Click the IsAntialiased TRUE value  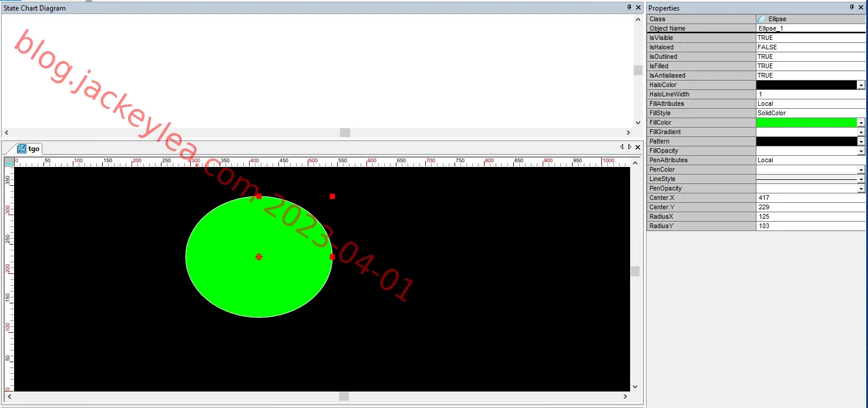(x=810, y=75)
